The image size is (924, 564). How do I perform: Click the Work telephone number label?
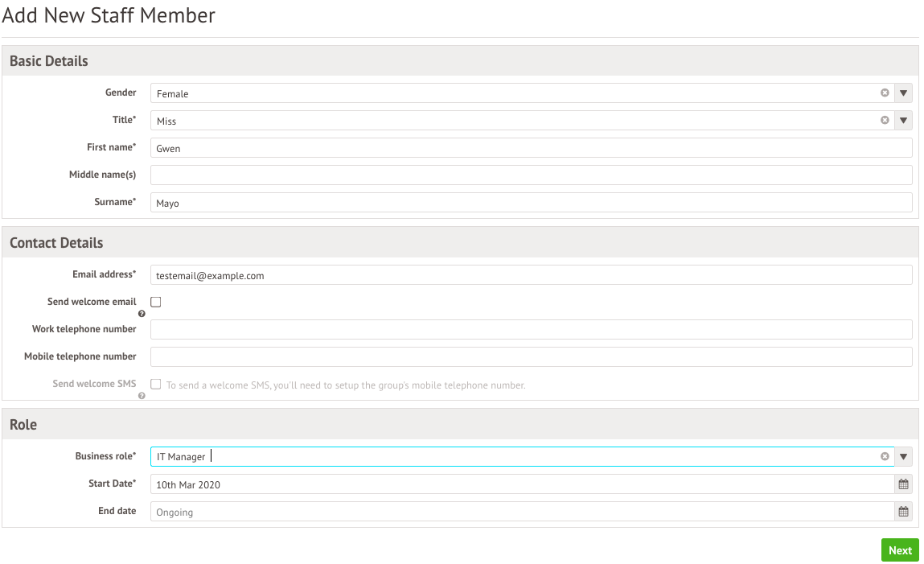point(84,329)
